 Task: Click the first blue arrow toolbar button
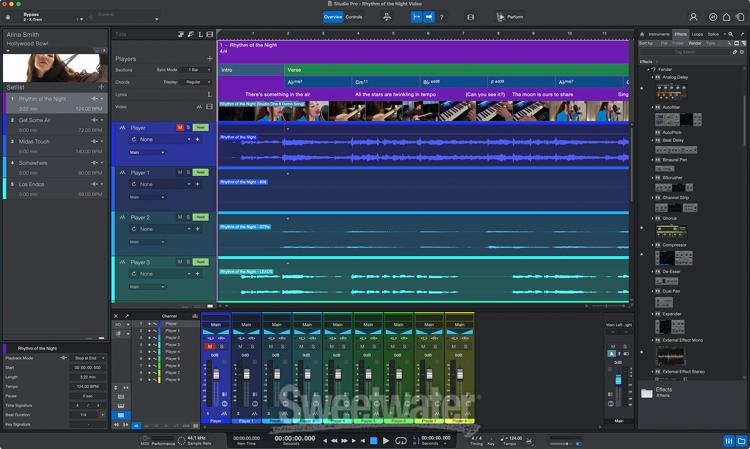click(417, 17)
